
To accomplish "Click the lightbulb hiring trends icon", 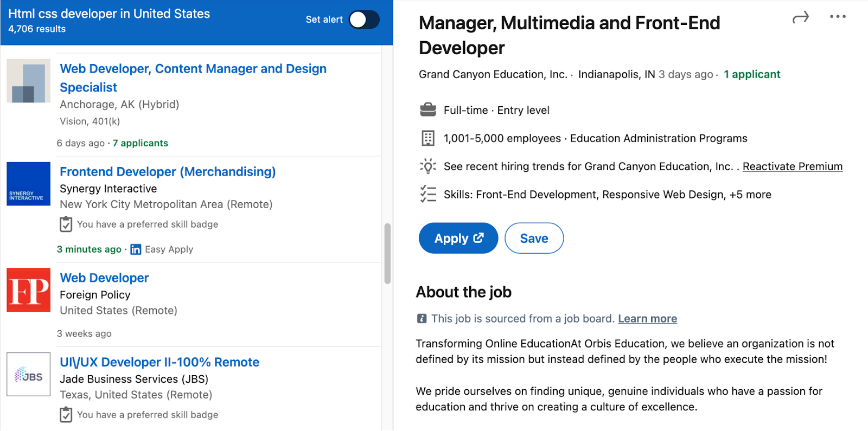I will point(428,166).
